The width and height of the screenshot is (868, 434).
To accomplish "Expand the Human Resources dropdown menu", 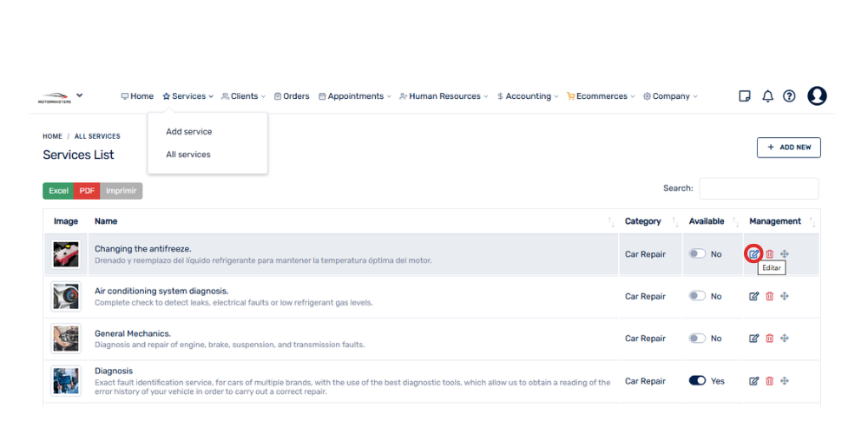I will click(x=444, y=96).
